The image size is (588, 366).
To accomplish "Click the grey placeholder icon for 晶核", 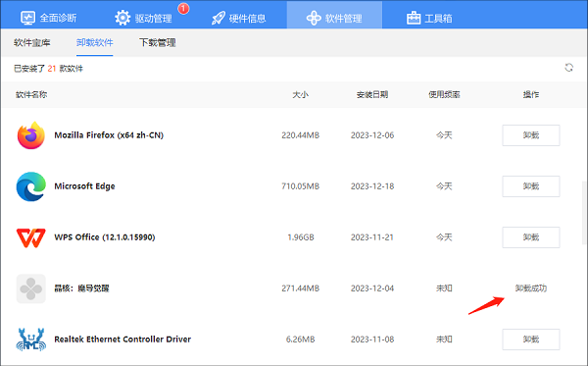I will point(31,288).
